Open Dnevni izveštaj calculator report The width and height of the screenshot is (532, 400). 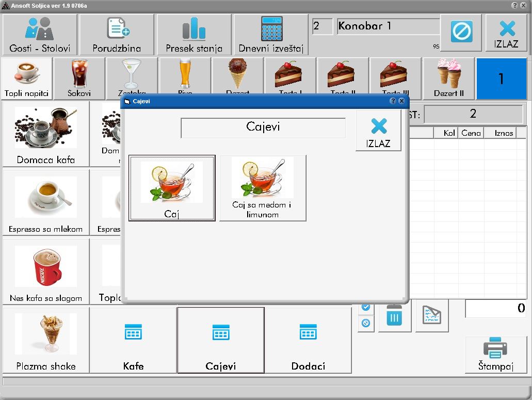[x=271, y=35]
